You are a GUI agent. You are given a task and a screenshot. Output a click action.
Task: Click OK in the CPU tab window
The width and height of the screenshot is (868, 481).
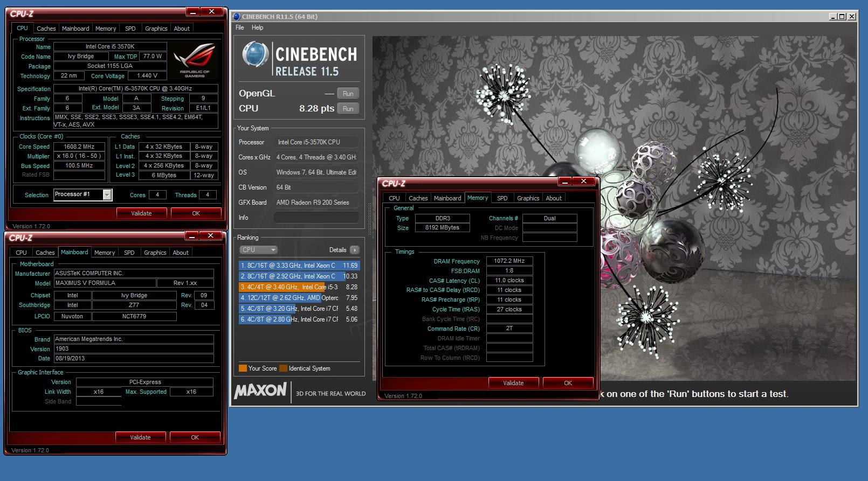pyautogui.click(x=196, y=213)
